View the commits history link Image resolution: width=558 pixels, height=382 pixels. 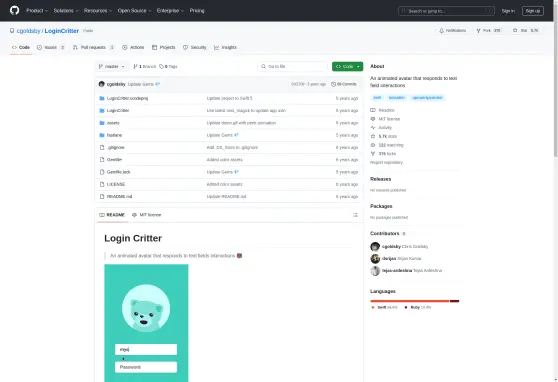click(x=344, y=84)
